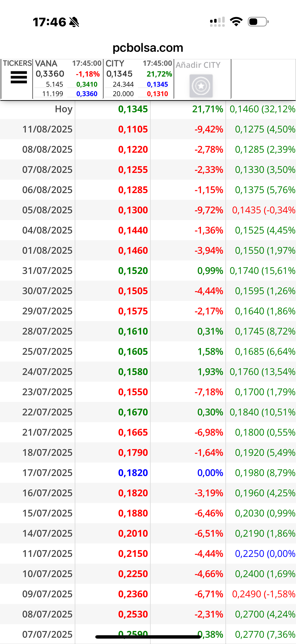Tap the 17:46 clock in status bar
This screenshot has height=644, width=296.
[x=49, y=22]
